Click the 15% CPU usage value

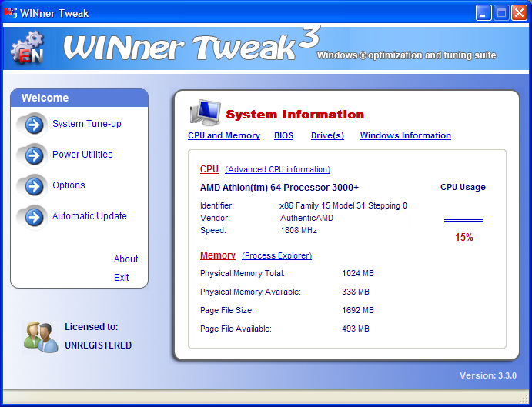(x=464, y=238)
